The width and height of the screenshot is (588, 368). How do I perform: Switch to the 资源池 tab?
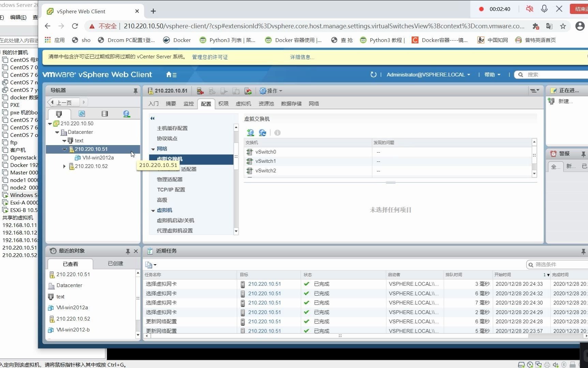coord(266,103)
